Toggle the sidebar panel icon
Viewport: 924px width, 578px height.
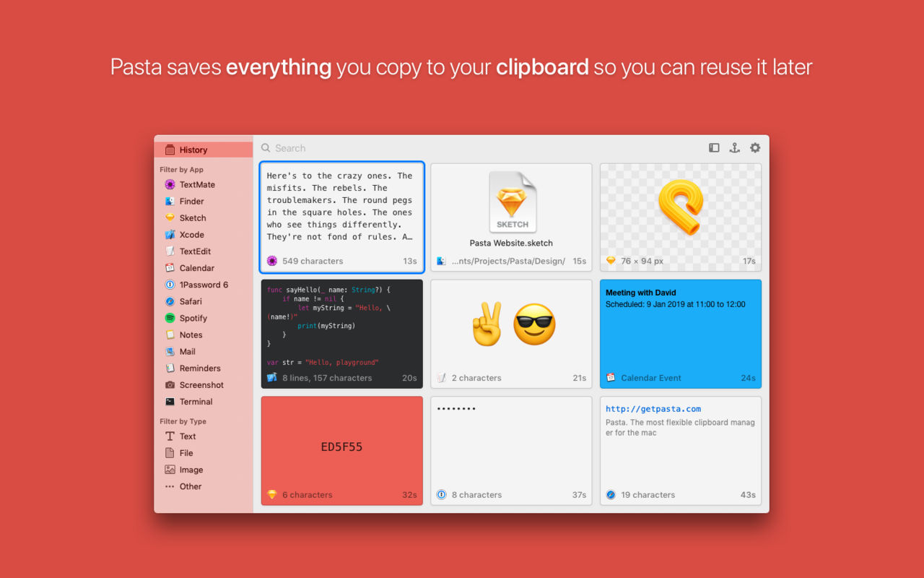[714, 148]
